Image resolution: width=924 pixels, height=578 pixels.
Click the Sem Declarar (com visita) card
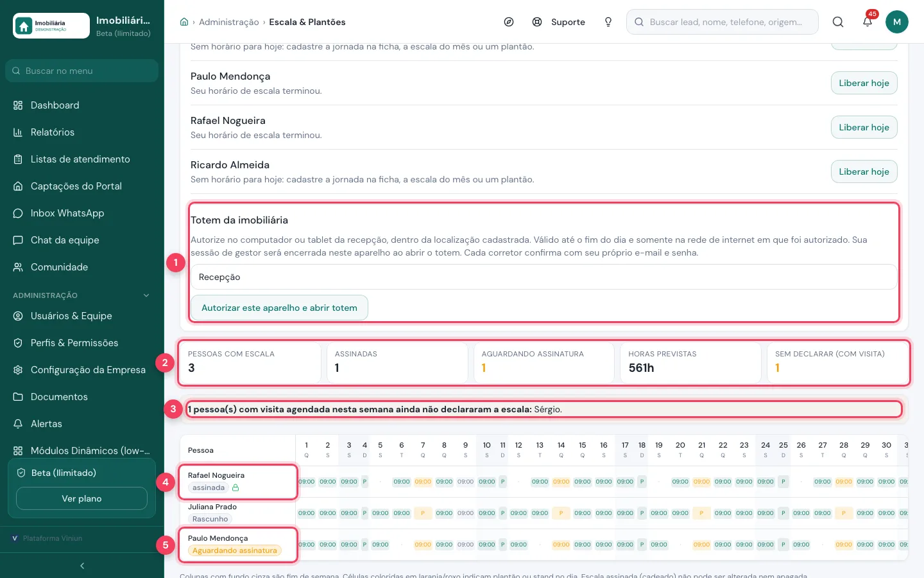click(837, 363)
